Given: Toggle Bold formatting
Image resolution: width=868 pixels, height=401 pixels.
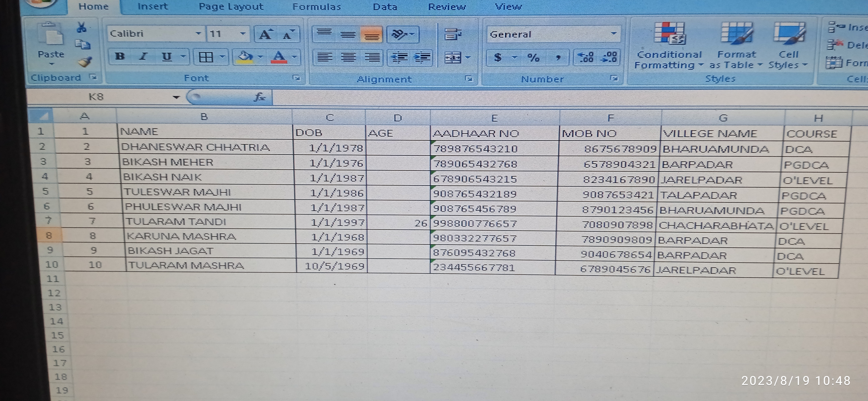Looking at the screenshot, I should coord(120,57).
